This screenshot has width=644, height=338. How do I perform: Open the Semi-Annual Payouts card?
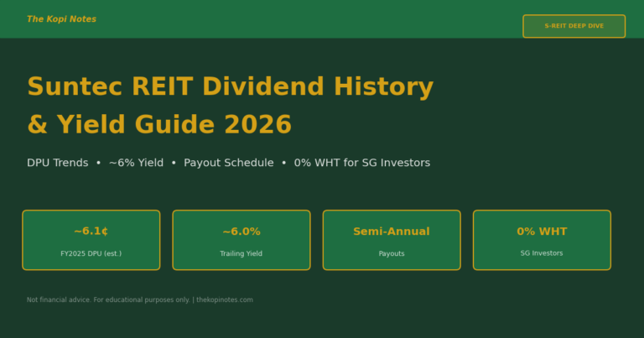click(392, 240)
